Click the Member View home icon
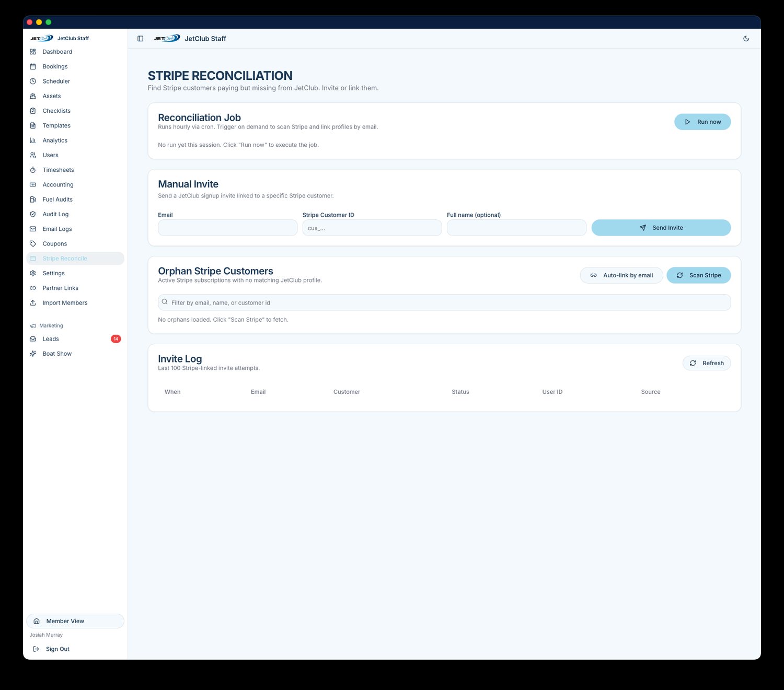Screen dimensions: 784x690 (37, 621)
